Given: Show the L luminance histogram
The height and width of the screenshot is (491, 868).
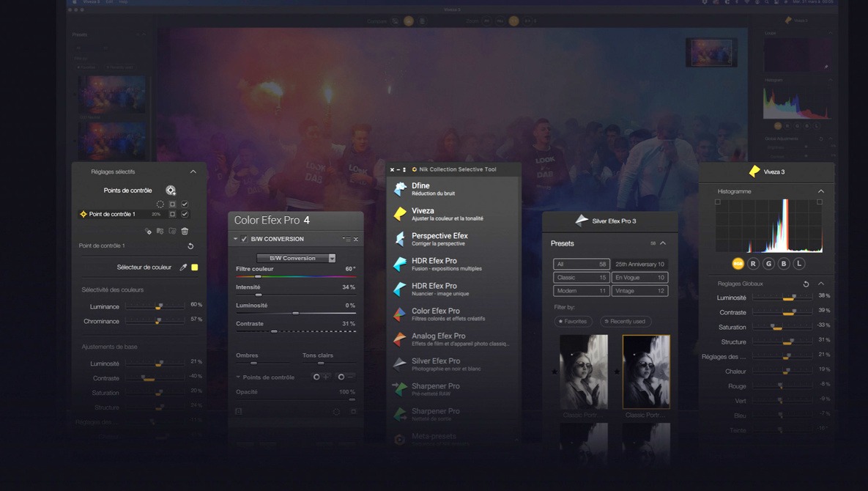Looking at the screenshot, I should (x=799, y=264).
